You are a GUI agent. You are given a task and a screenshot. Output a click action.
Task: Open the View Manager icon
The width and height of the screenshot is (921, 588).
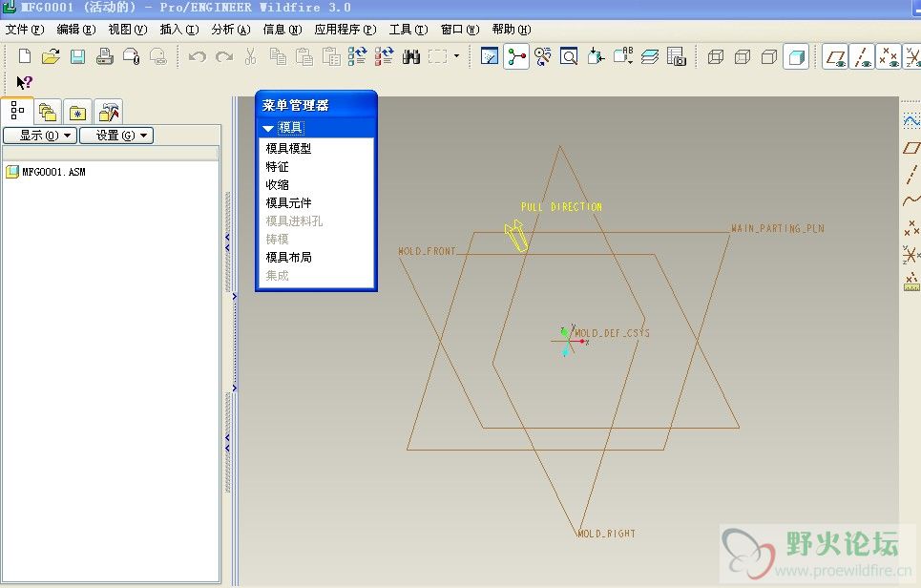[677, 56]
